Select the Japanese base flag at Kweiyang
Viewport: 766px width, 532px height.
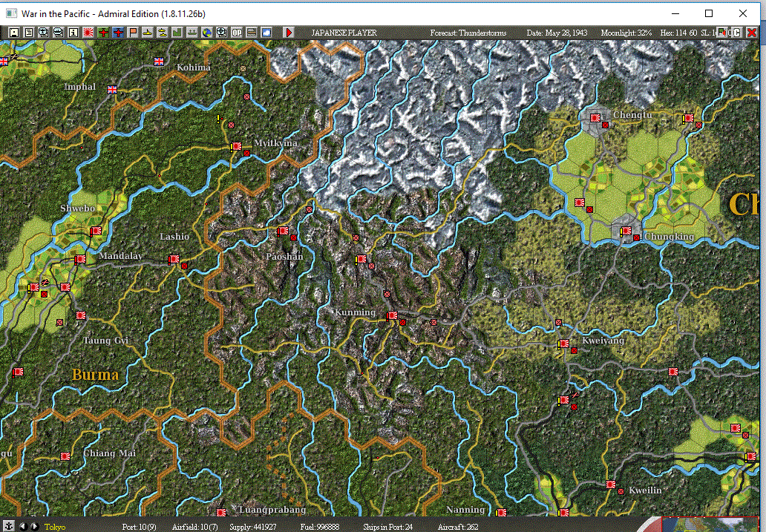click(x=564, y=344)
